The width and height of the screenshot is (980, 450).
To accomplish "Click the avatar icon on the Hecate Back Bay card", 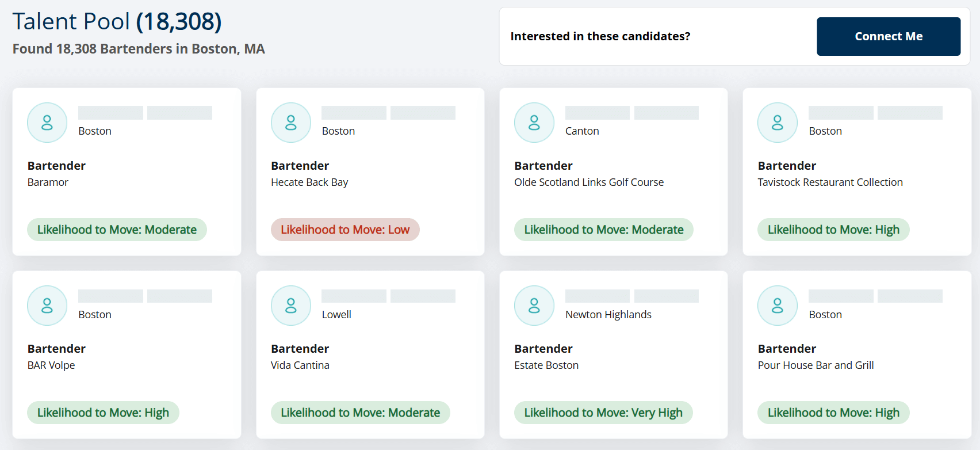I will tap(290, 123).
